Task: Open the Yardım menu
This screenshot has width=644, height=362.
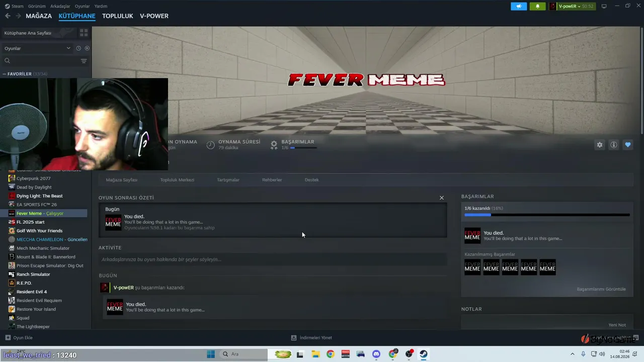Action: [x=101, y=6]
